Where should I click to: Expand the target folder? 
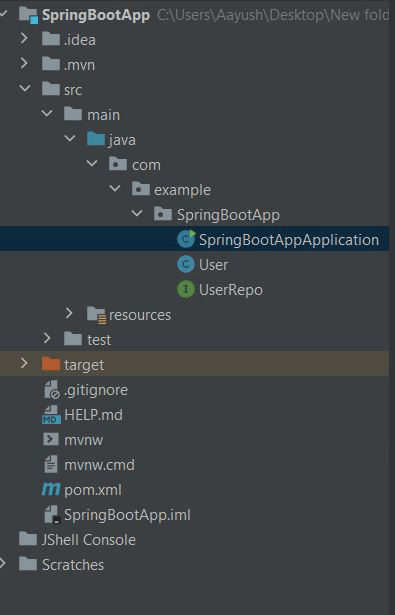pyautogui.click(x=24, y=363)
